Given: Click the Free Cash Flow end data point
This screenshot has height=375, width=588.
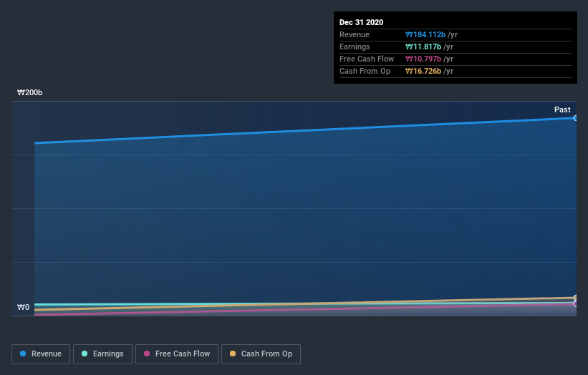Looking at the screenshot, I should click(575, 304).
